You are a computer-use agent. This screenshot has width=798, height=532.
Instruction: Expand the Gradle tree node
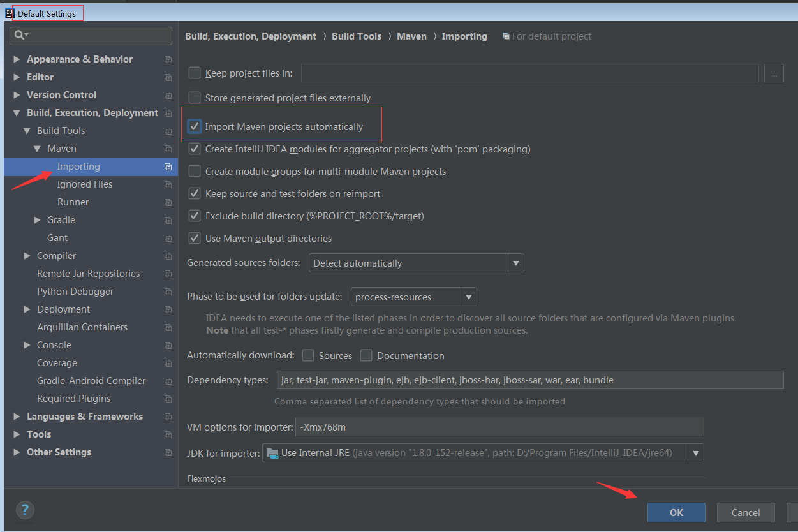click(x=38, y=220)
